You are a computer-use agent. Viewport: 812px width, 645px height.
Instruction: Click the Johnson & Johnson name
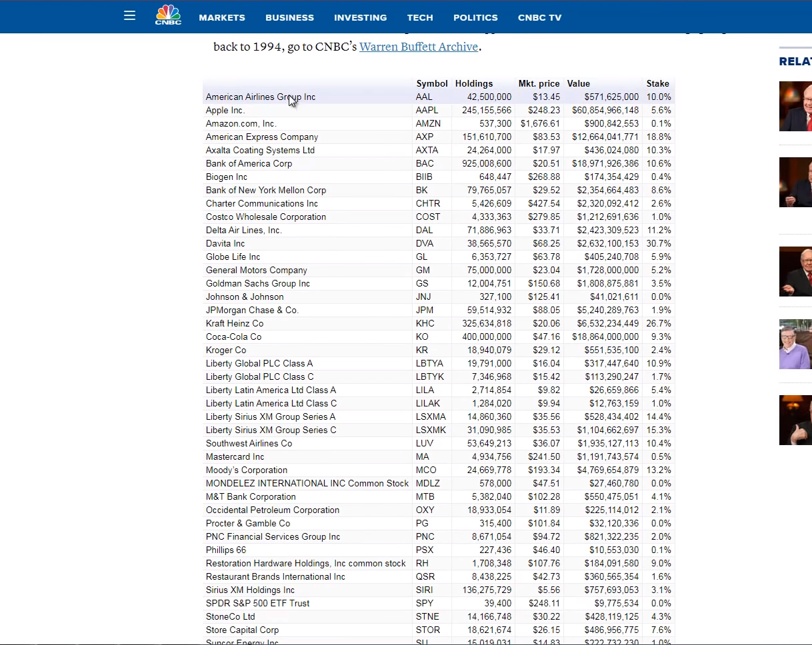tap(245, 297)
